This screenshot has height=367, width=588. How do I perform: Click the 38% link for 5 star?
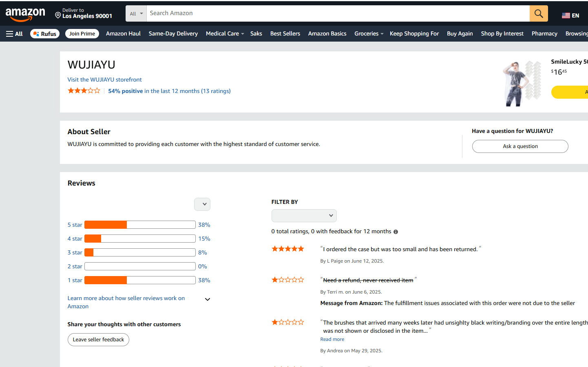click(x=204, y=225)
